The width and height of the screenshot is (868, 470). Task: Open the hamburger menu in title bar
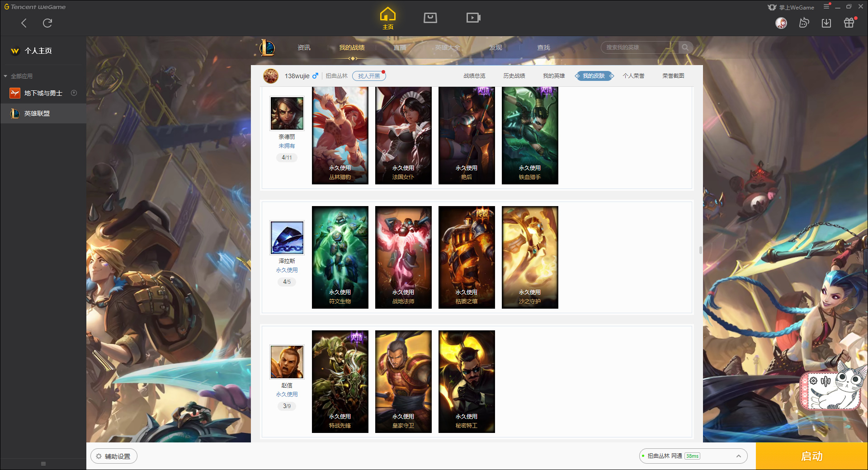click(x=826, y=7)
